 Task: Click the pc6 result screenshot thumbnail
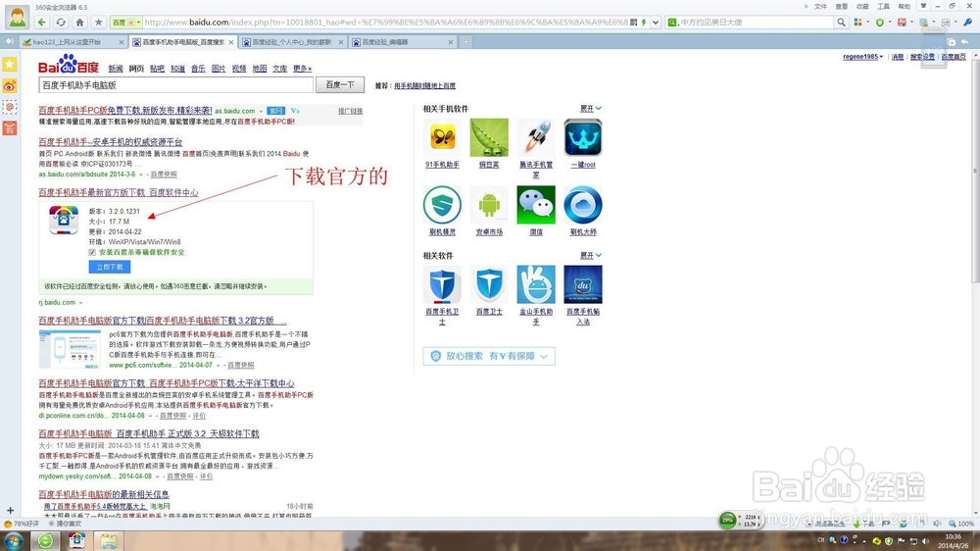click(70, 350)
